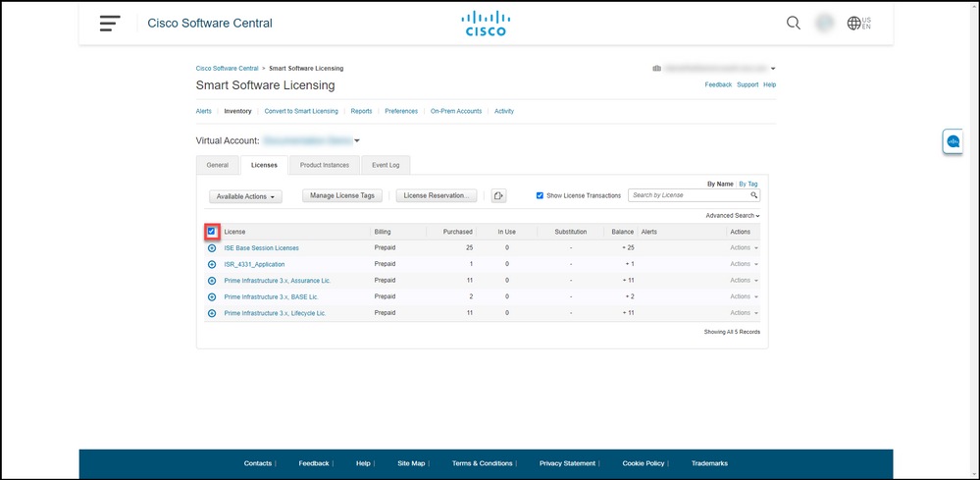980x480 pixels.
Task: Open Actions menu for Prime Infrastructure Assurance Lic.
Action: pyautogui.click(x=744, y=281)
